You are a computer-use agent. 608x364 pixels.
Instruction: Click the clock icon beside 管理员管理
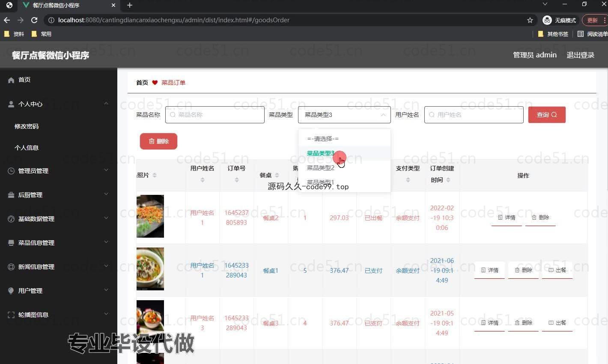point(11,171)
